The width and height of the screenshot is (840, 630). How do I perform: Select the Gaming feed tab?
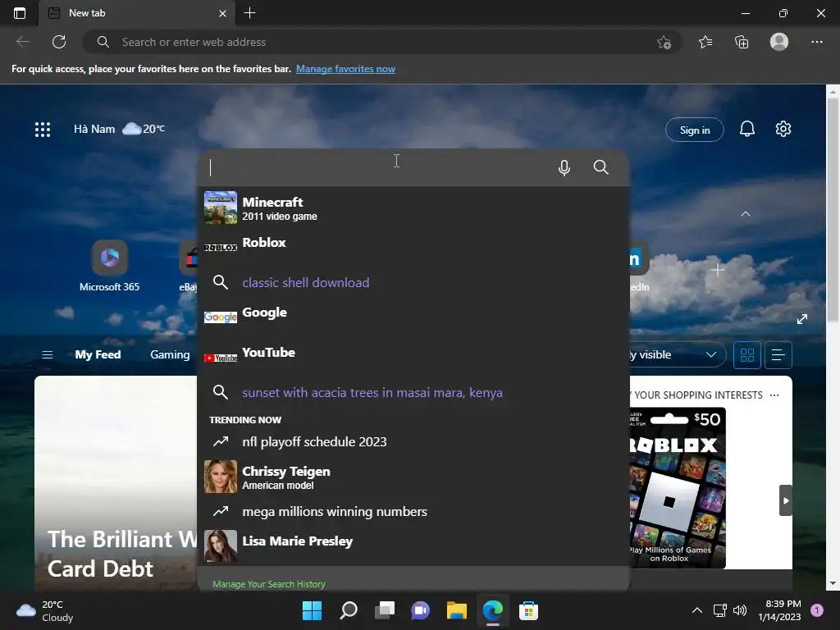click(x=170, y=354)
